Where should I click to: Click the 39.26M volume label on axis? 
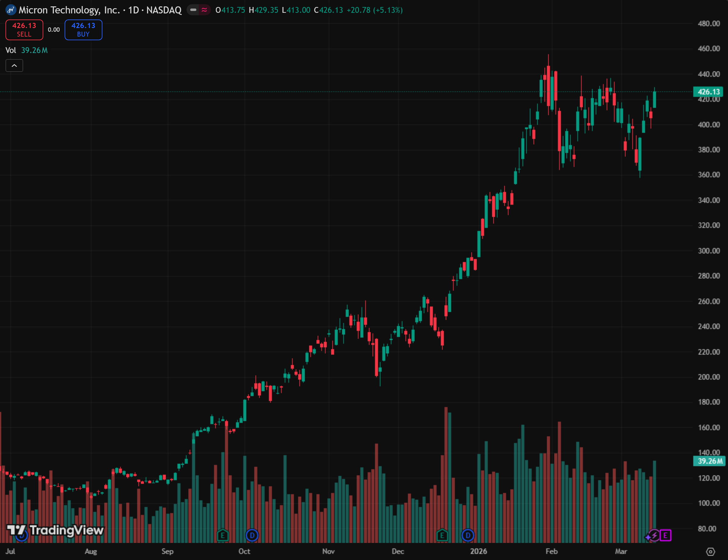710,461
